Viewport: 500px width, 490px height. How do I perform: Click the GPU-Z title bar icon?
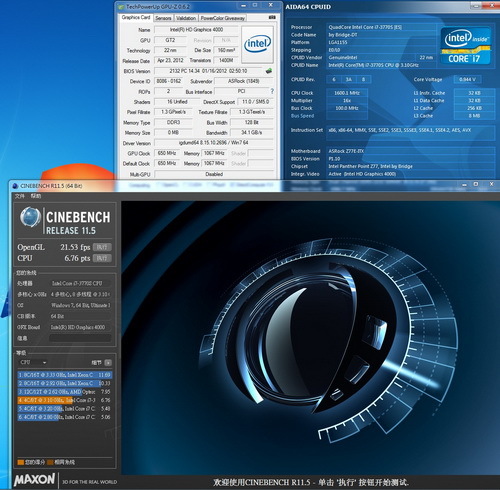coord(121,7)
